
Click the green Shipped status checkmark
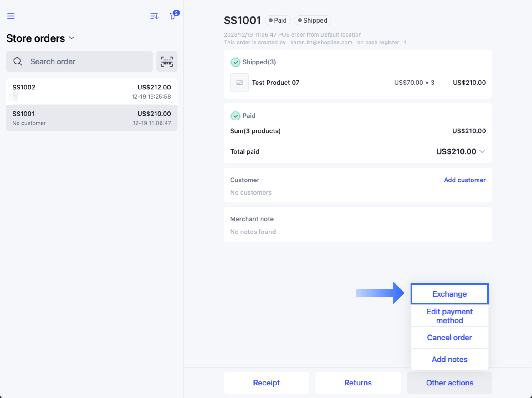235,62
